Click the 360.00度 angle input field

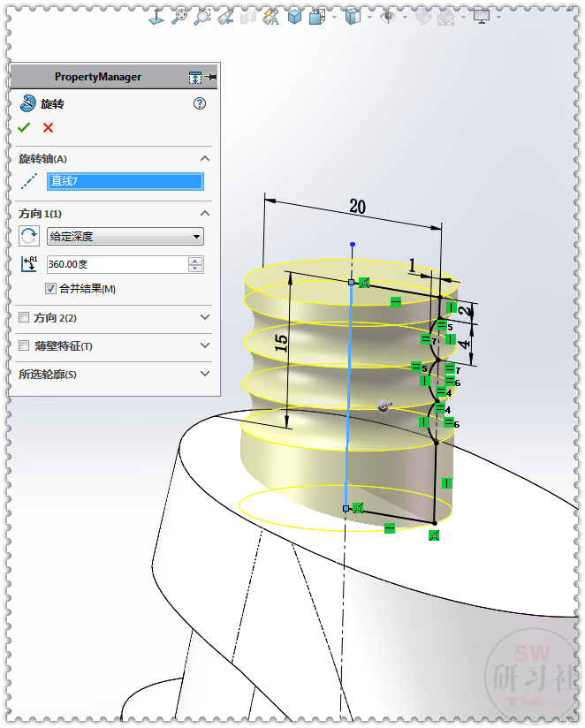(x=115, y=264)
